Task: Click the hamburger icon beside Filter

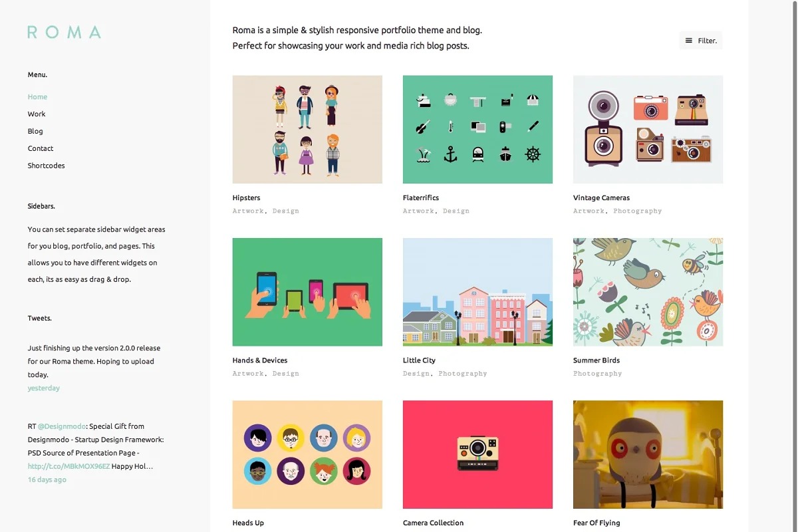Action: [x=689, y=41]
